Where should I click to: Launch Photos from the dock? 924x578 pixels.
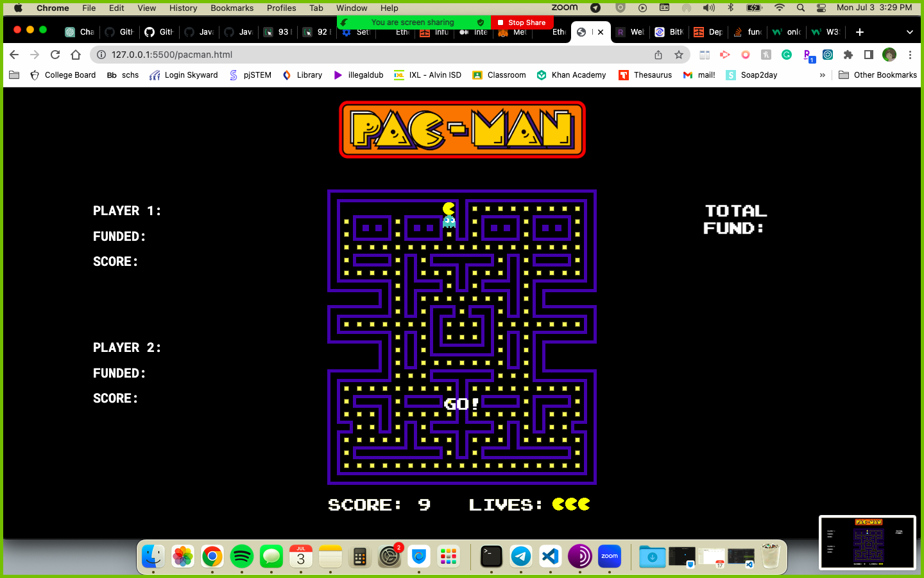tap(183, 556)
